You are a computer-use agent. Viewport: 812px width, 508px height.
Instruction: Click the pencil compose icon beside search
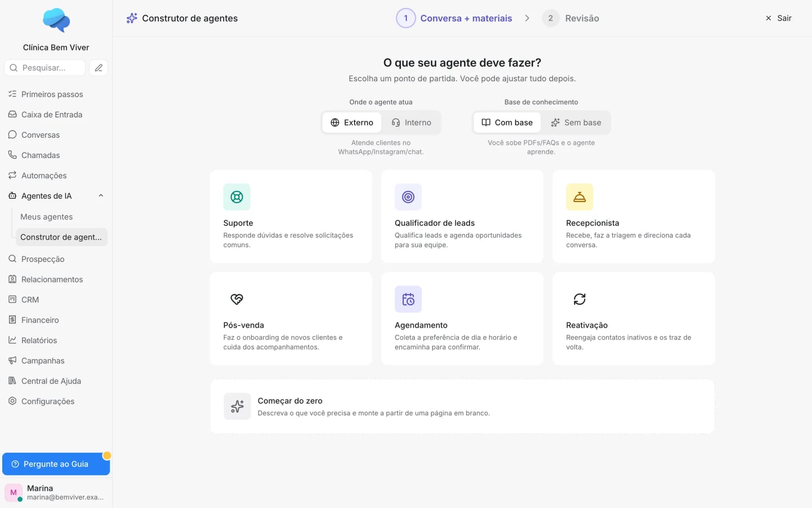[x=98, y=68]
